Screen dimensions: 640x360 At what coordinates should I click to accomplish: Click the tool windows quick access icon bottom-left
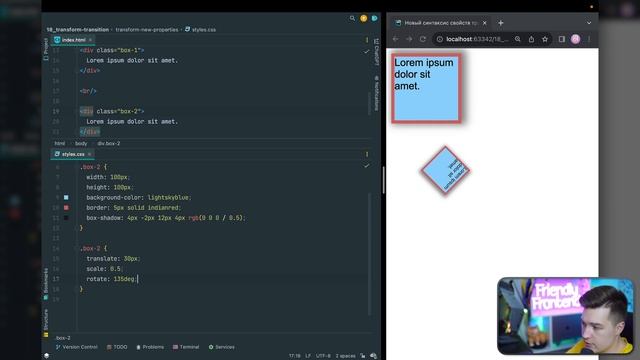(x=47, y=356)
